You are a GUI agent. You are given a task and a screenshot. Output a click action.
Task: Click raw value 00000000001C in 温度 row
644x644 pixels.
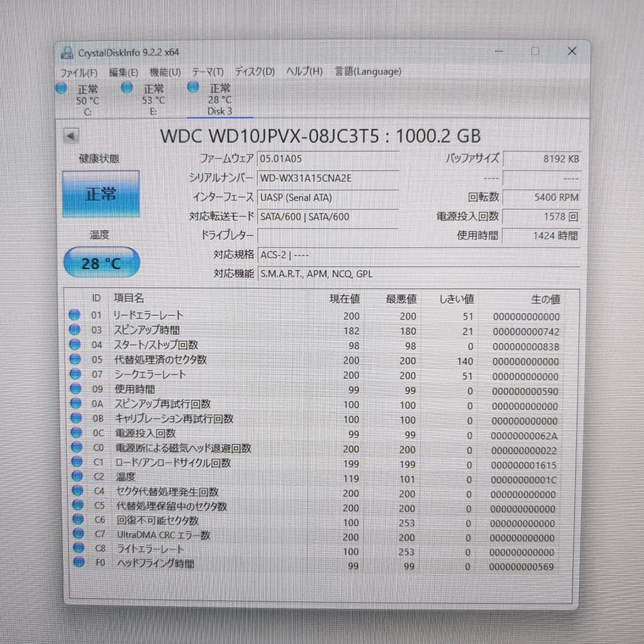(x=523, y=480)
